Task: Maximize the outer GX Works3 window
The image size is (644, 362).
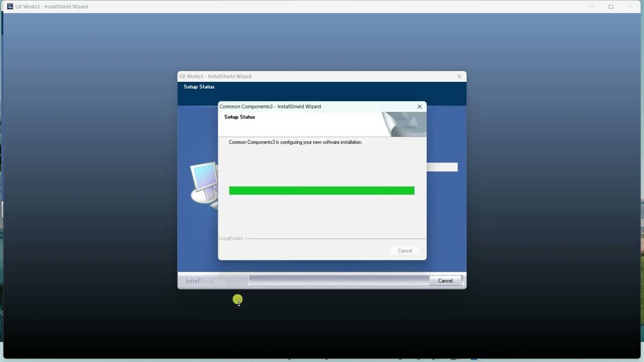Action: [611, 7]
